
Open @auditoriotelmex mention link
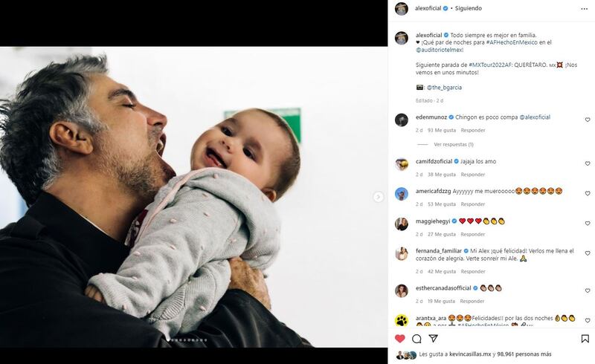[x=439, y=50]
